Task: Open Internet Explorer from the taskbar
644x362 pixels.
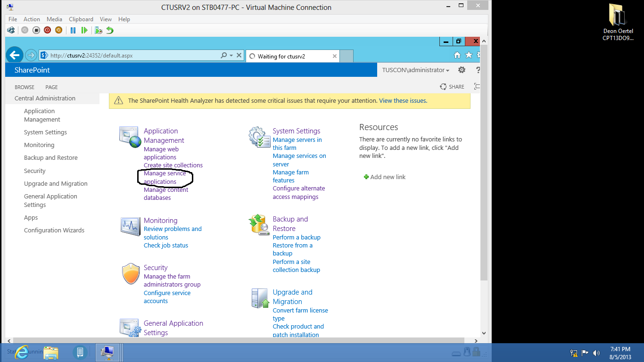Action: 22,352
